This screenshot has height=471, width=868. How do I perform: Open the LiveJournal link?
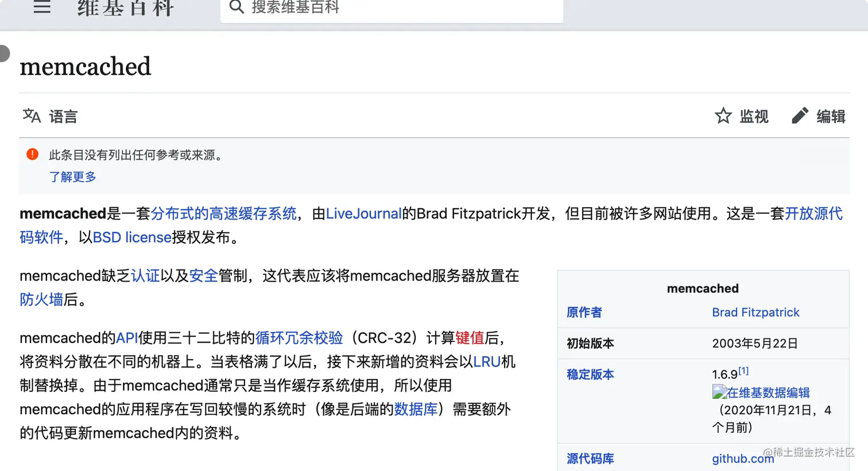(364, 213)
